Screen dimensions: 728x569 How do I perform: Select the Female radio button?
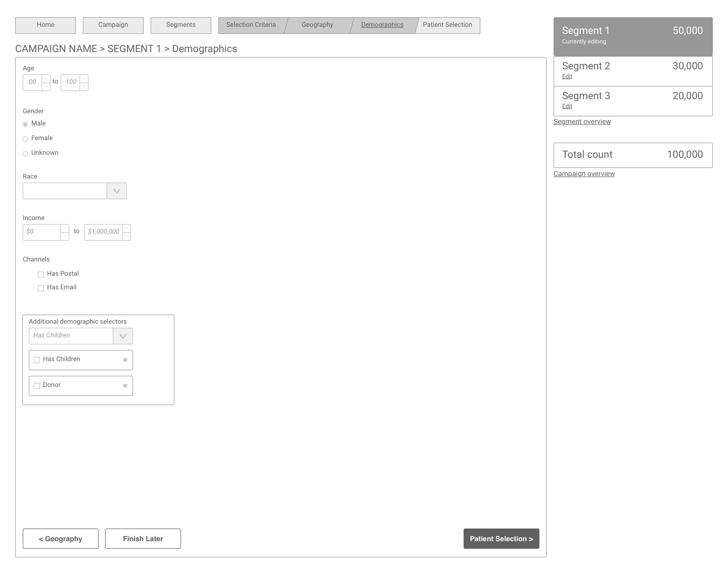[x=25, y=138]
